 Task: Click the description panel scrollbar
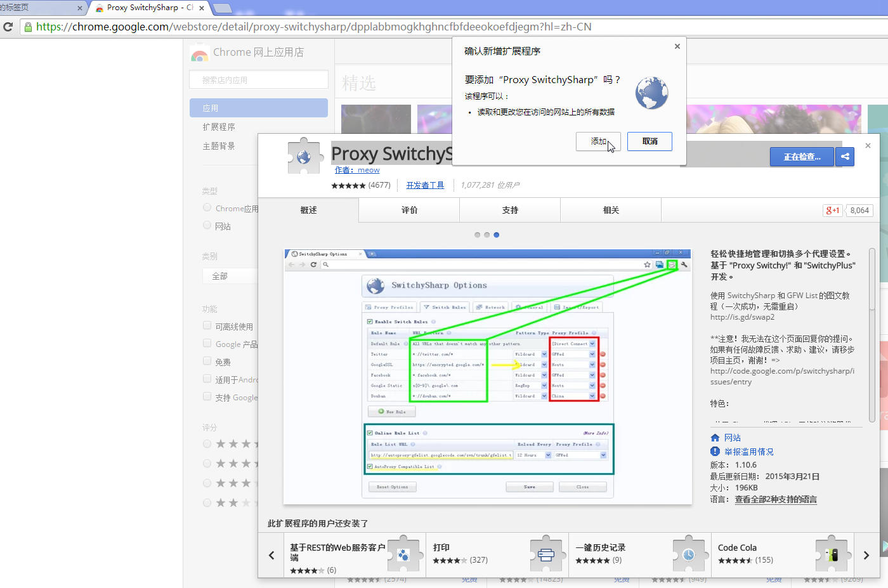click(x=872, y=334)
